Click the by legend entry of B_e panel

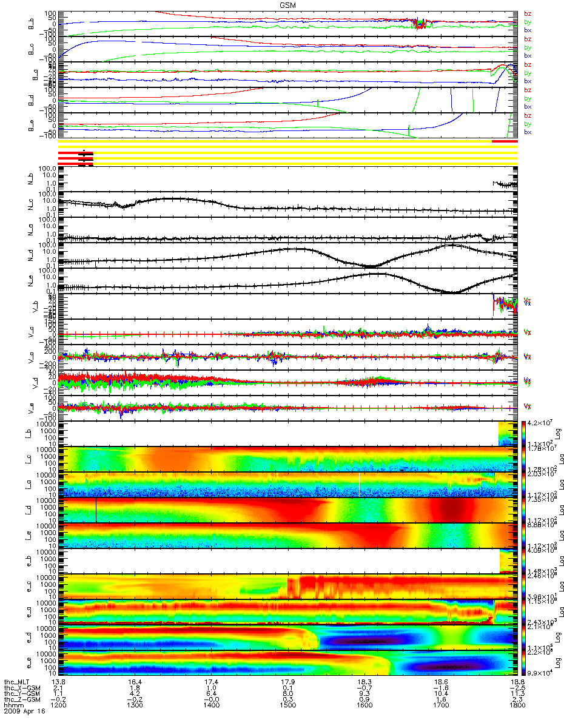(x=528, y=124)
